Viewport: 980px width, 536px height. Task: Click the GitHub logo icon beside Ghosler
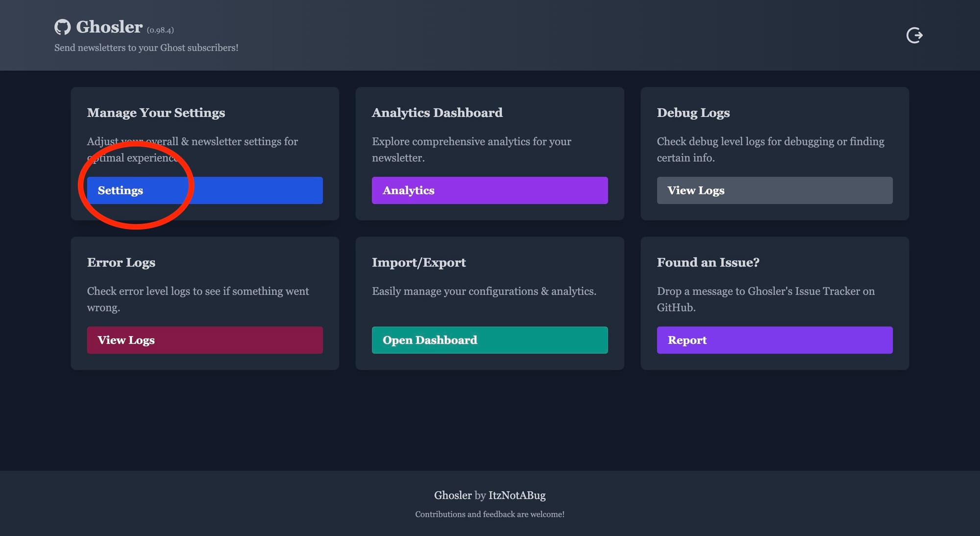click(x=62, y=27)
